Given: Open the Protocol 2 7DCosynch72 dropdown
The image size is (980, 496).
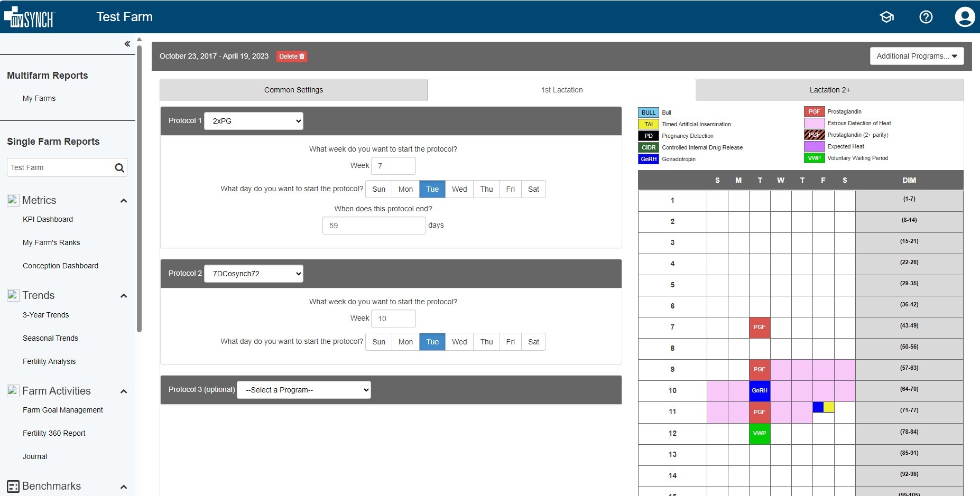Looking at the screenshot, I should point(254,274).
